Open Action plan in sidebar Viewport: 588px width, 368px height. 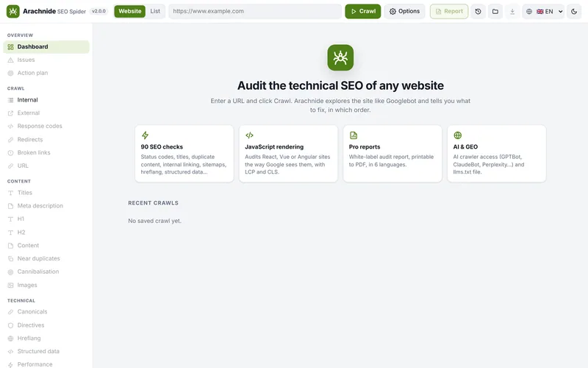coord(46,73)
